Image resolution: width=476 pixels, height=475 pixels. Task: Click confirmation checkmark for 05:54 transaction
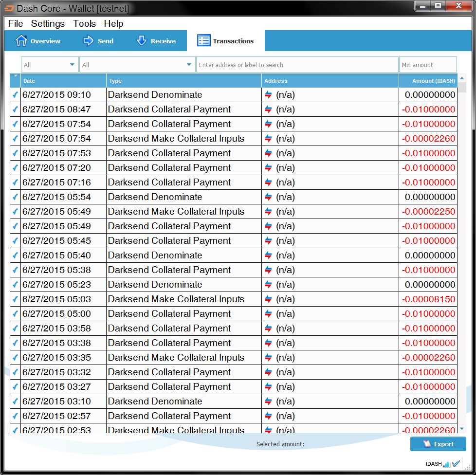pyautogui.click(x=15, y=197)
